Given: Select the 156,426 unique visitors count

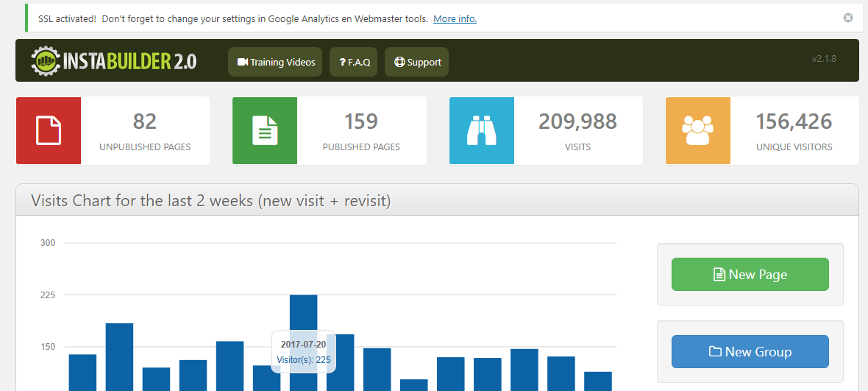Looking at the screenshot, I should 794,121.
